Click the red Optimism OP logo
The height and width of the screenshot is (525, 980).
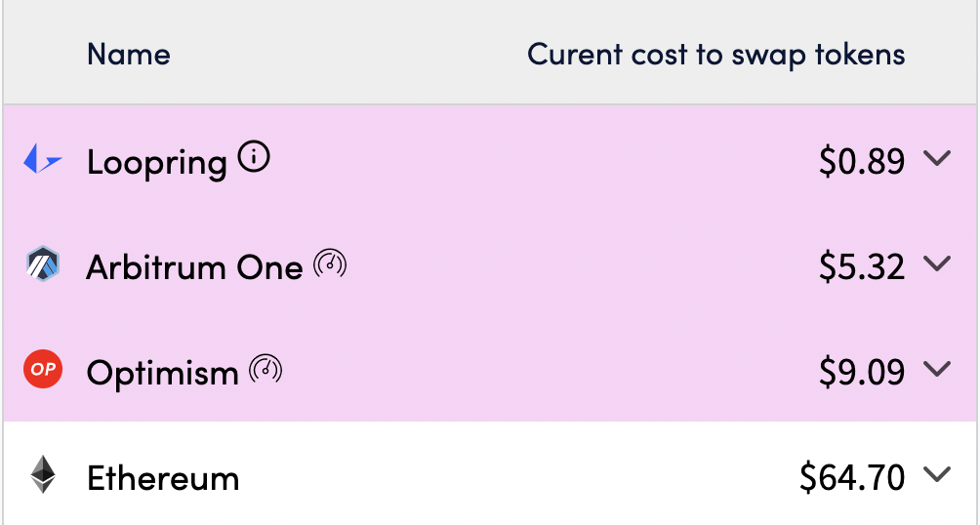pyautogui.click(x=43, y=371)
